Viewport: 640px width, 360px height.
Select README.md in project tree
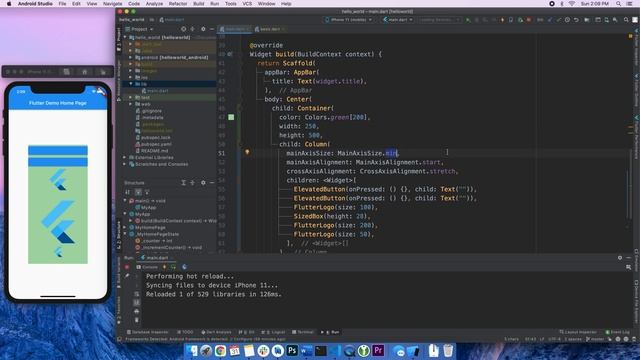151,151
